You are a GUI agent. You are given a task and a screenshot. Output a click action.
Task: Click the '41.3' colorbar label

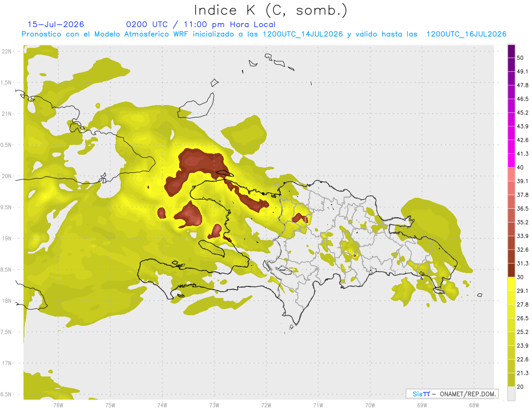[x=523, y=154]
